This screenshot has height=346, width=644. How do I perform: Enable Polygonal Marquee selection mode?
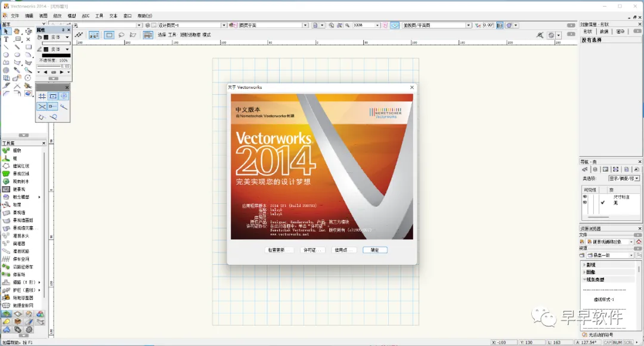tap(132, 35)
